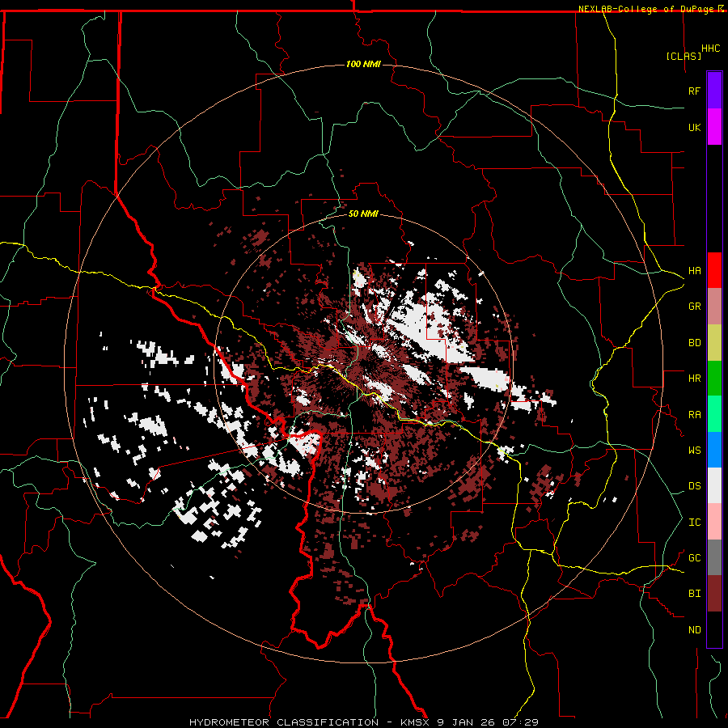Click the RA legend label
728x728 pixels.
point(694,415)
